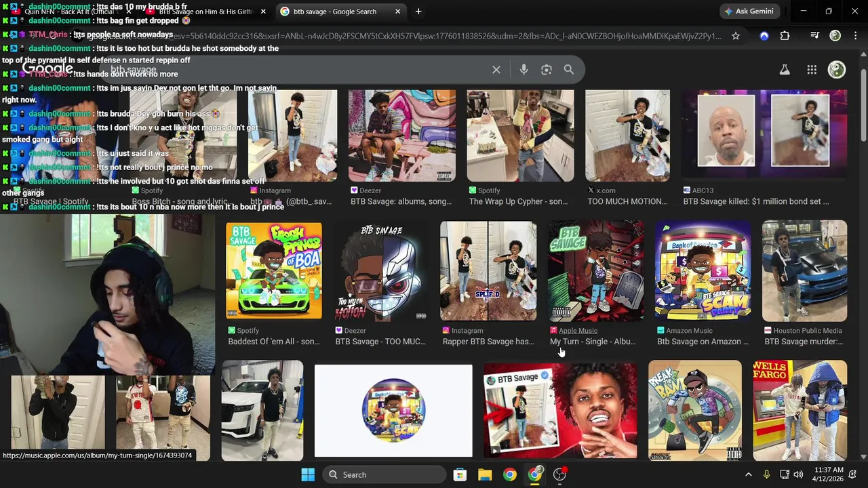Click the Apple Music source label

click(578, 331)
